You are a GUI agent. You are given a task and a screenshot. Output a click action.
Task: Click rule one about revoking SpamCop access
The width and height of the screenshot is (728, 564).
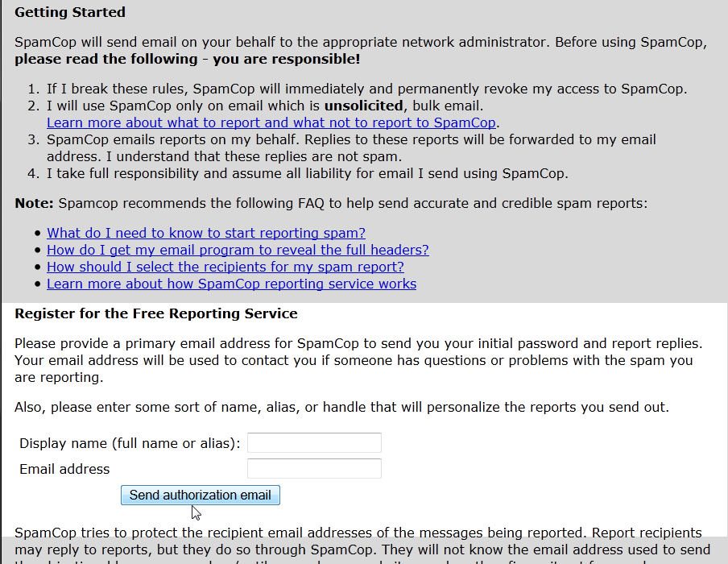pos(366,89)
